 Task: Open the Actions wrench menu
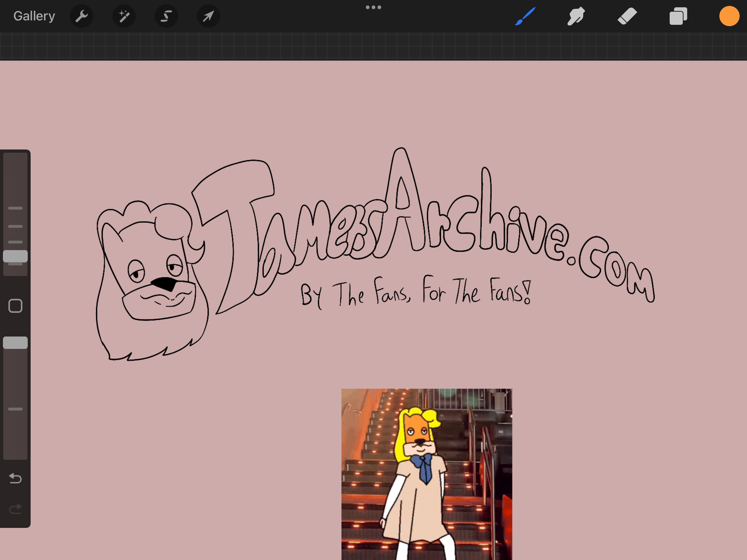point(82,16)
